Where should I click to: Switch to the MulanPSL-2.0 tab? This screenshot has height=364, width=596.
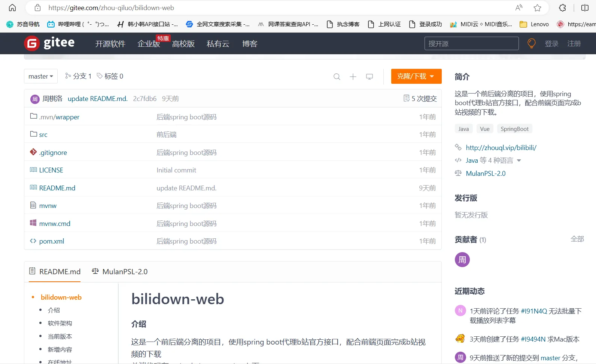click(120, 272)
